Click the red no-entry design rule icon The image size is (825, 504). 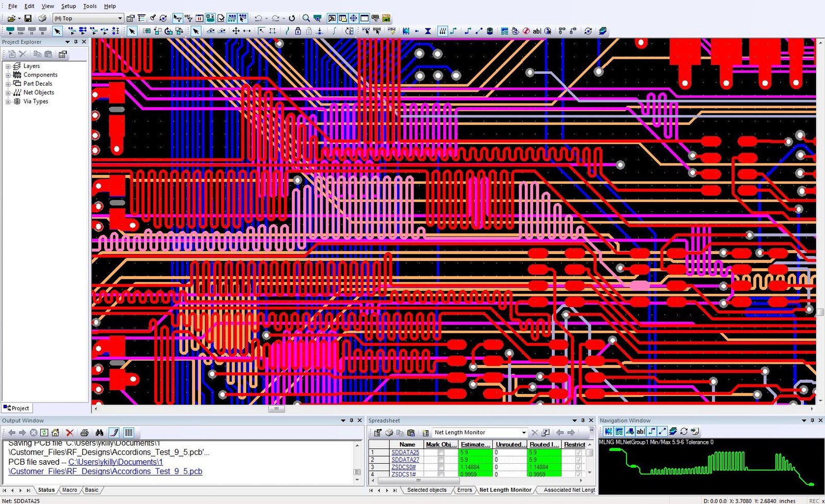click(526, 31)
